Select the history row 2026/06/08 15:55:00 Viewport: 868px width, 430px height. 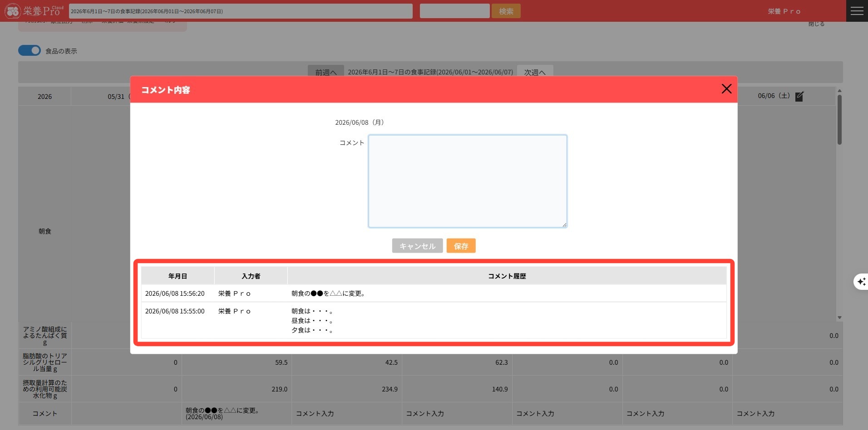point(434,320)
